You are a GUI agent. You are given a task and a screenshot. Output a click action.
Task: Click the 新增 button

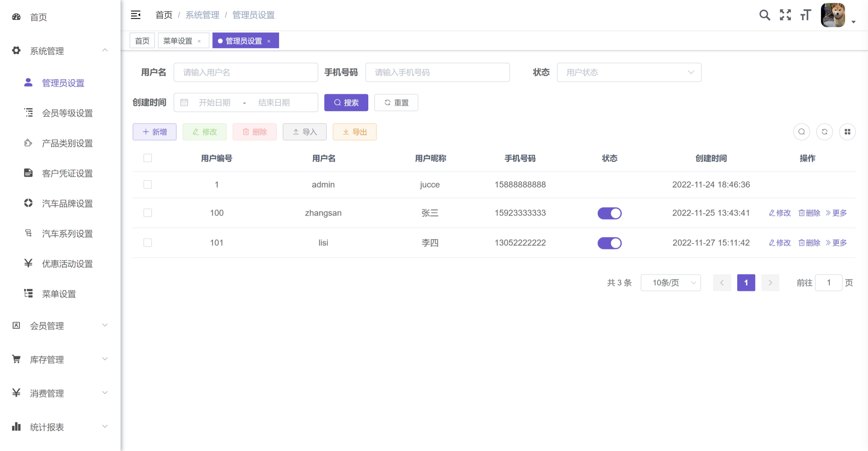(x=154, y=132)
